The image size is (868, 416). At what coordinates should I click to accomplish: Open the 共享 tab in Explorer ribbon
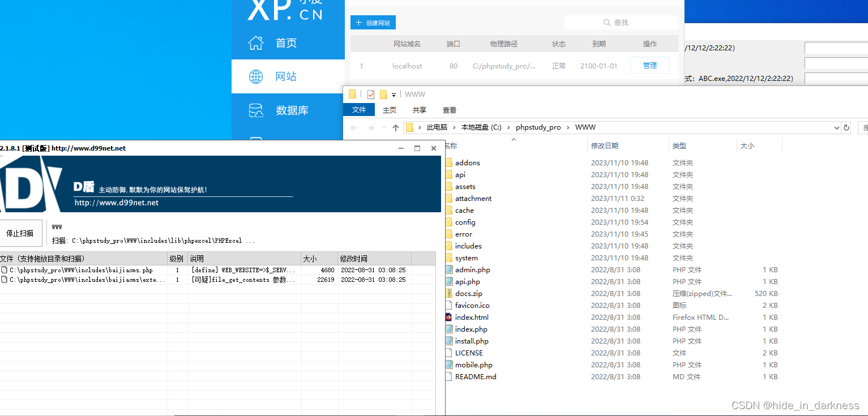420,110
